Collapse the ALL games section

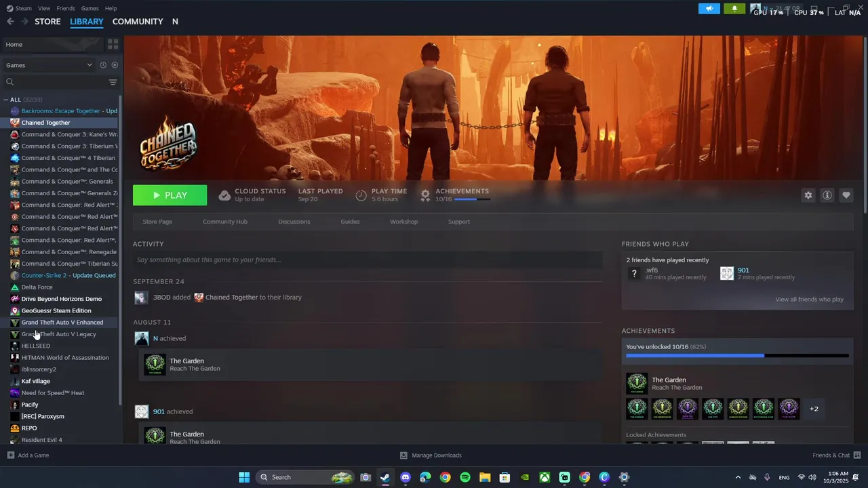pos(6,100)
